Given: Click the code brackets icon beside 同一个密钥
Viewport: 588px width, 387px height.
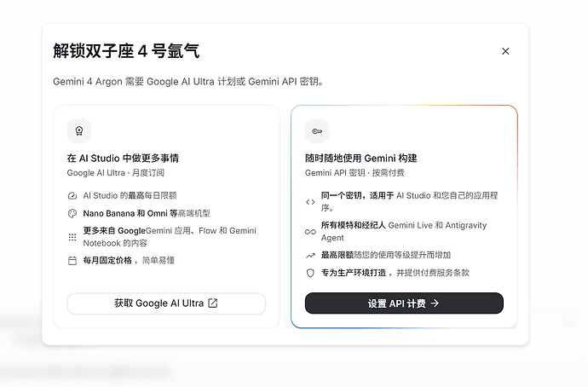Looking at the screenshot, I should point(310,202).
